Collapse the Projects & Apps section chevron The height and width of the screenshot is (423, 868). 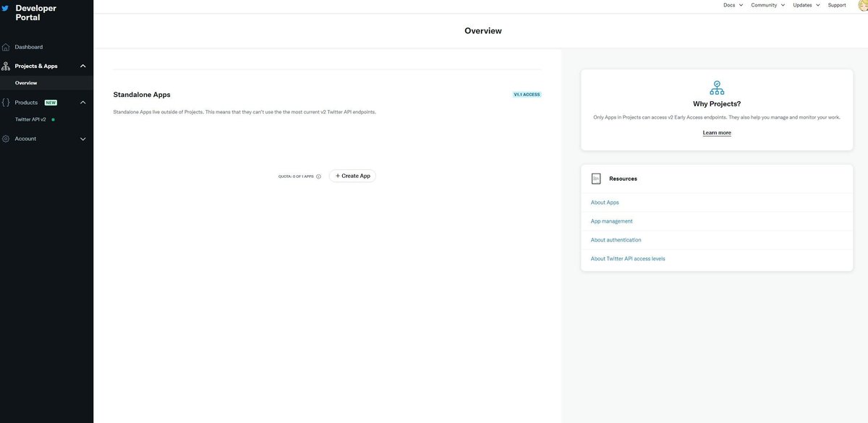[x=82, y=66]
